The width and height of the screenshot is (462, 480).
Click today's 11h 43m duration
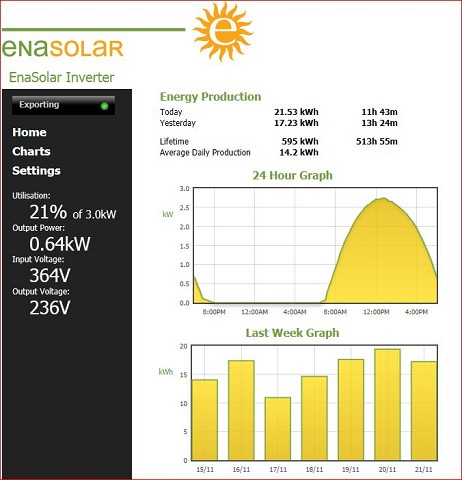379,112
